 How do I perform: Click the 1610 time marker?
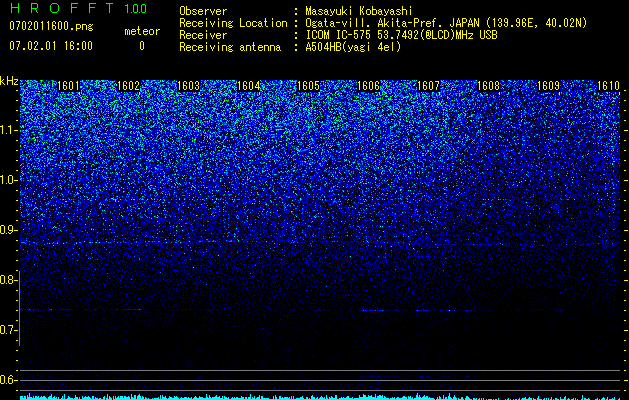[608, 86]
